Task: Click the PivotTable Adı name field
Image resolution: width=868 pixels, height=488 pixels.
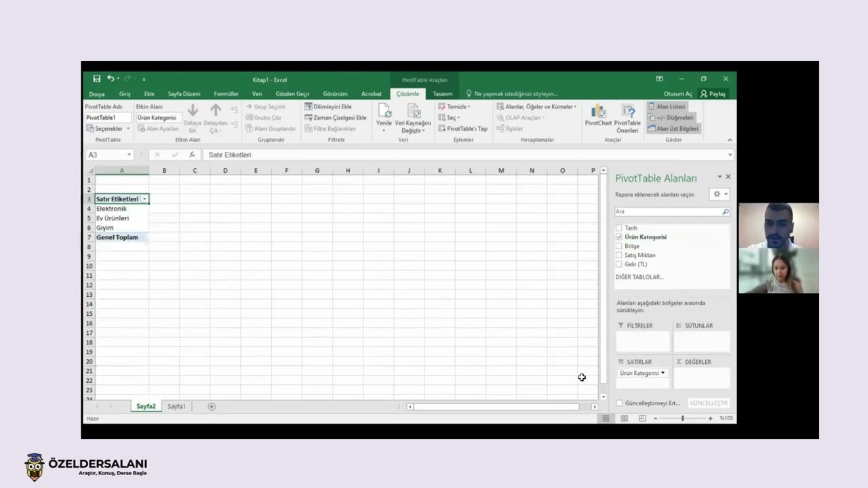Action: 107,117
